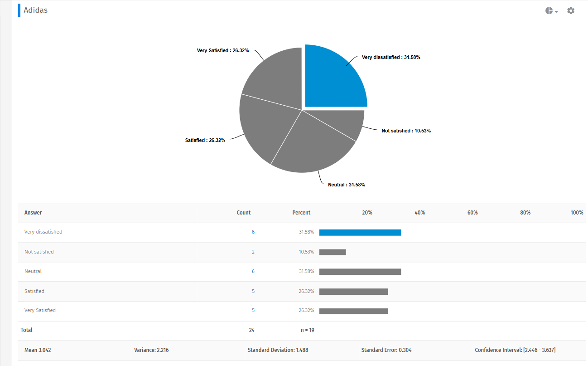Expand the chart type dropdown arrow
Screen dimensions: 588x366
coord(556,11)
